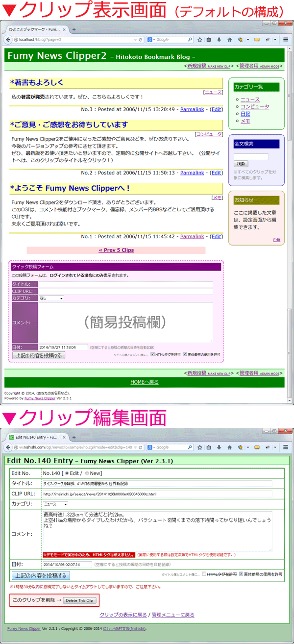294x644 pixels.
Task: Open URL history dropdown in localhost address bar
Action: [x=135, y=39]
